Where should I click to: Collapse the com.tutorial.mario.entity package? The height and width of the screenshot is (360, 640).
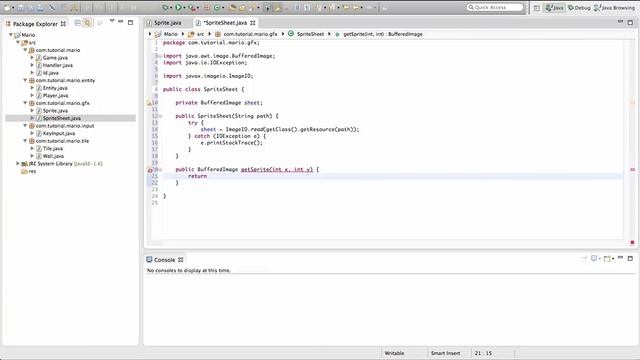pos(25,80)
